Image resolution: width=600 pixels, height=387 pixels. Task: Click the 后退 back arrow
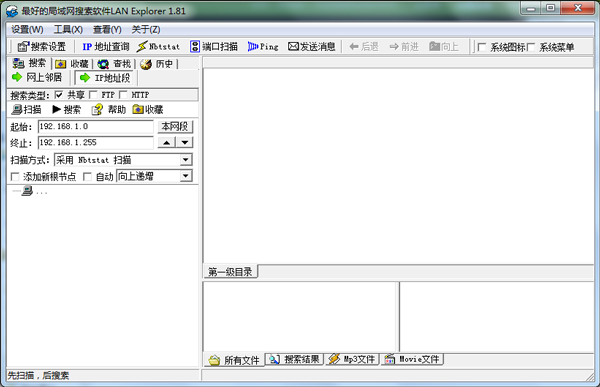[364, 47]
